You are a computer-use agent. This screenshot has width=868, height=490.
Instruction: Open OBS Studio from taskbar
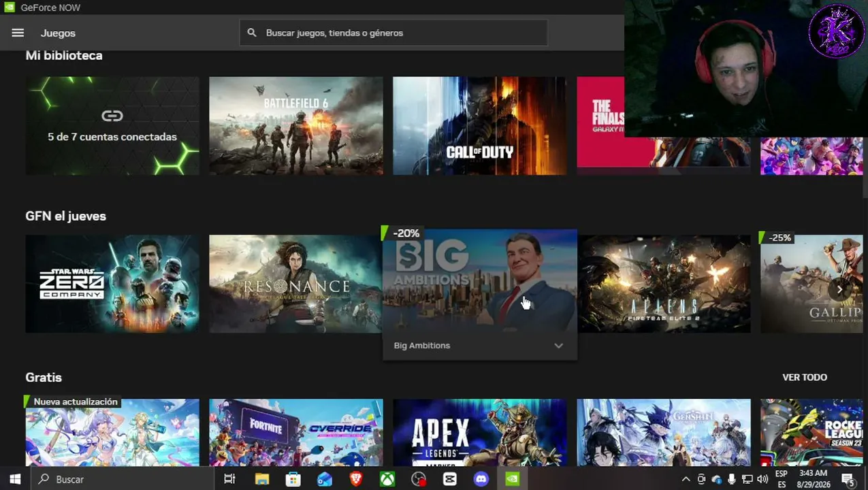pos(419,479)
